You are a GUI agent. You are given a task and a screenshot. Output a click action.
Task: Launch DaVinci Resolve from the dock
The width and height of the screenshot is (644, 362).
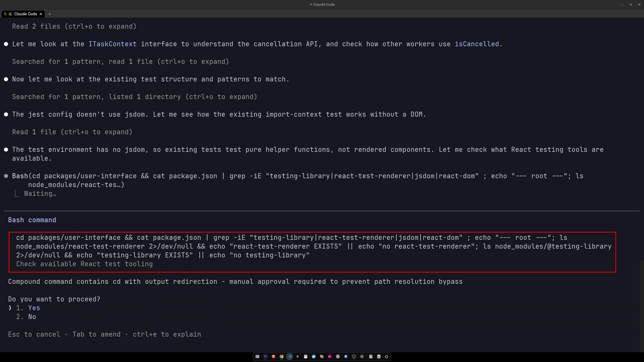point(362,357)
